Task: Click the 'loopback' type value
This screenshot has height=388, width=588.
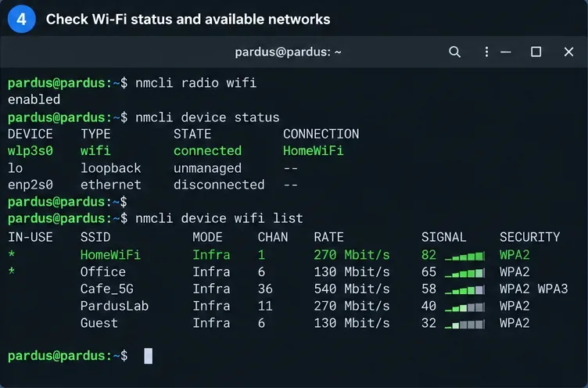Action: [x=110, y=168]
